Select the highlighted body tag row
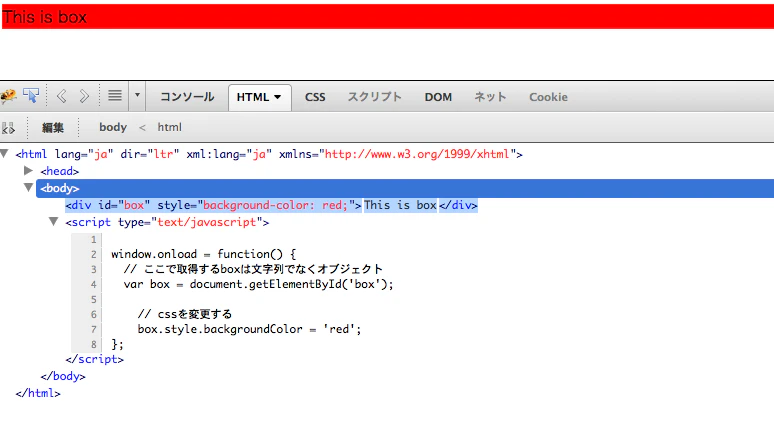This screenshot has width=774, height=424. pyautogui.click(x=405, y=189)
